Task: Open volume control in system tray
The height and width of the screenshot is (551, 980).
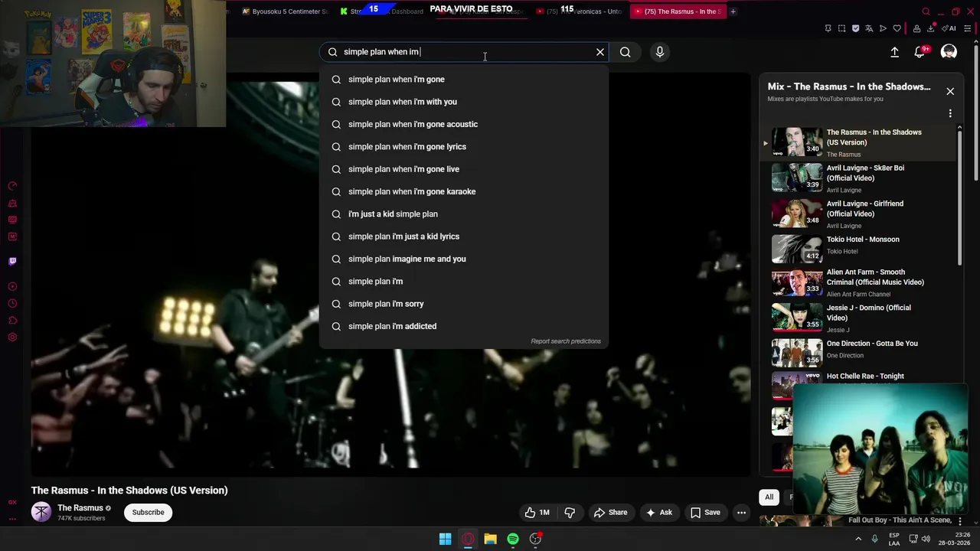Action: pos(926,539)
